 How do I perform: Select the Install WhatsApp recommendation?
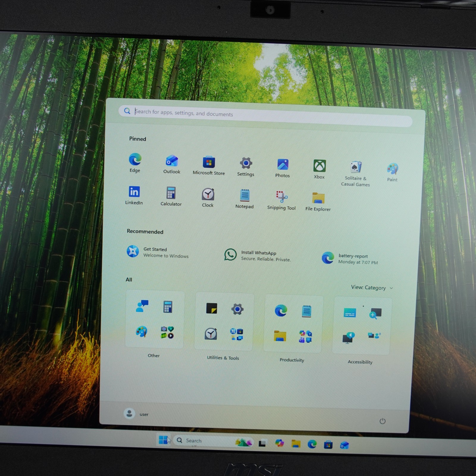[x=258, y=255]
